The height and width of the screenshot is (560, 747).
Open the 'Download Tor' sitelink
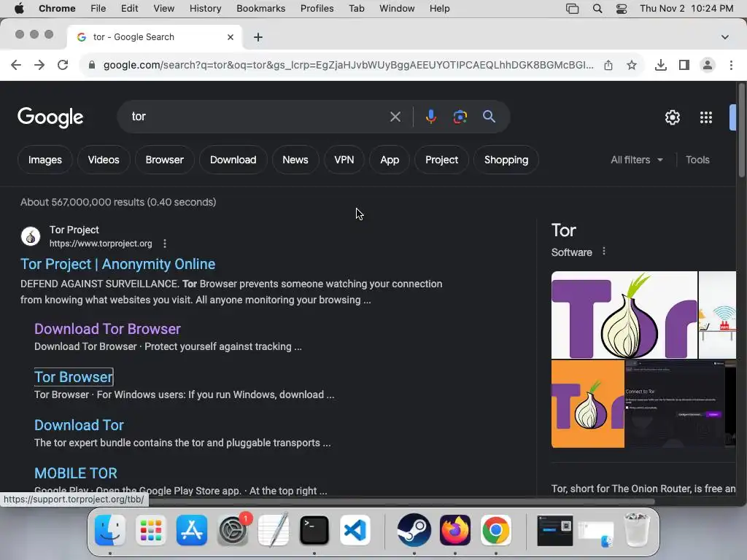[79, 425]
